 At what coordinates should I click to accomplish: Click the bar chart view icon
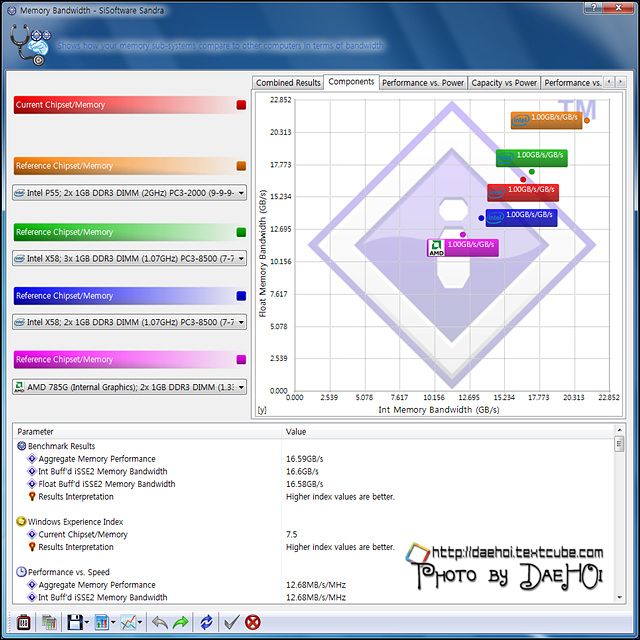click(x=102, y=622)
